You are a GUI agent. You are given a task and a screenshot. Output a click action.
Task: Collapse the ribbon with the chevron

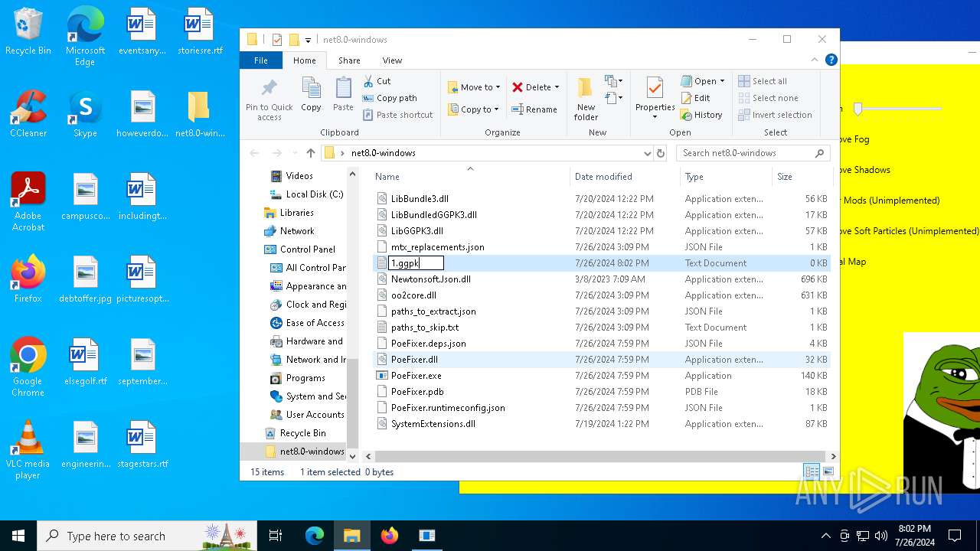click(815, 60)
